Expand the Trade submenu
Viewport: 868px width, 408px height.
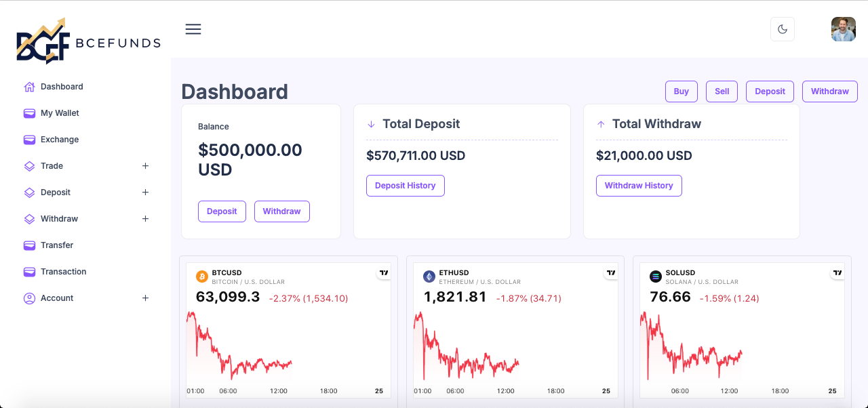click(x=145, y=166)
